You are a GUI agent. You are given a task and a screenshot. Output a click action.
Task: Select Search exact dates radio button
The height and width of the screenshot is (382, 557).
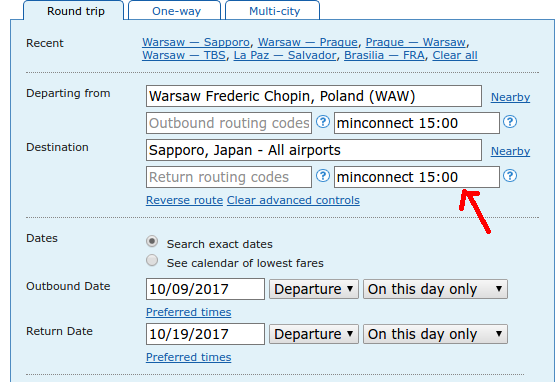click(152, 242)
